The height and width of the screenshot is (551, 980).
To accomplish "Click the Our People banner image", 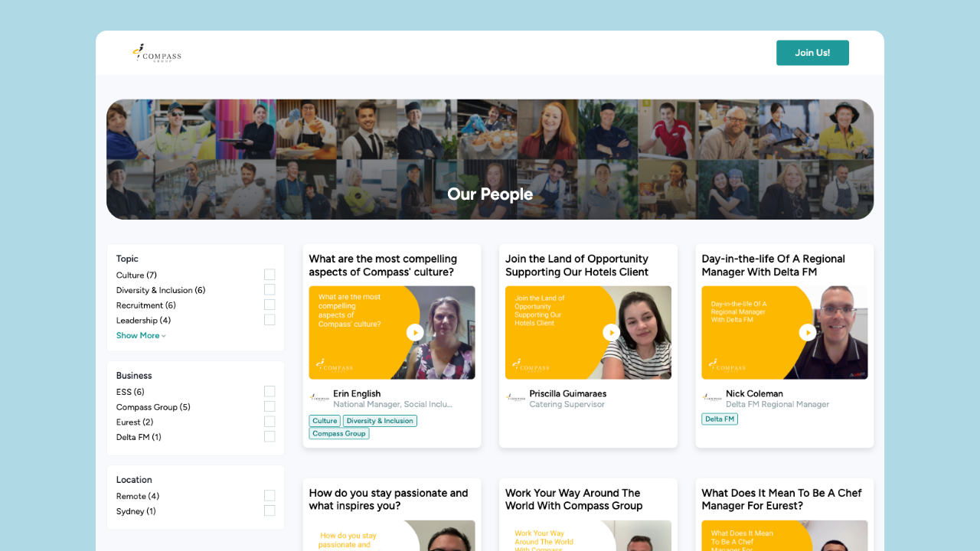I will click(x=490, y=159).
